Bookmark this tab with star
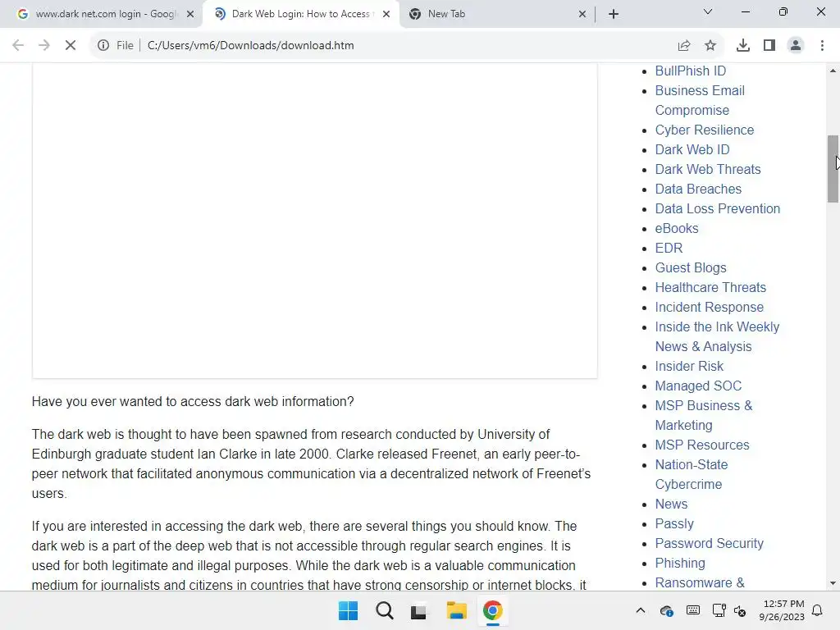 tap(710, 46)
